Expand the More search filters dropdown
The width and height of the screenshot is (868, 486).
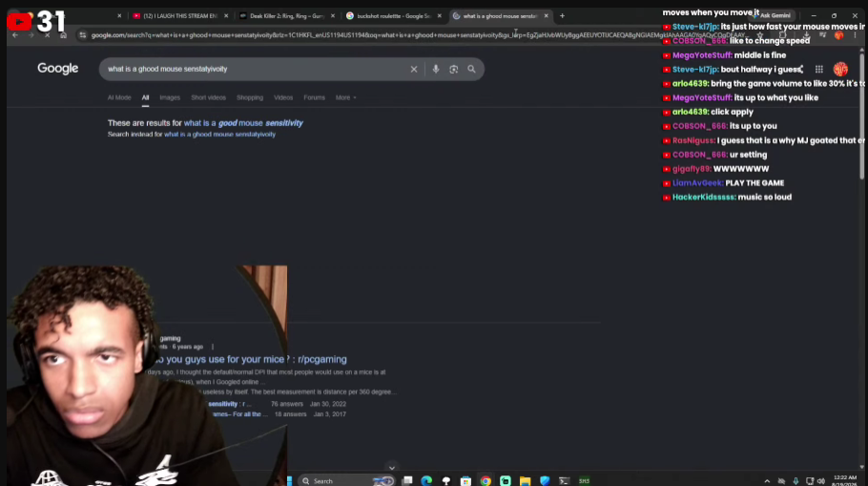point(345,97)
